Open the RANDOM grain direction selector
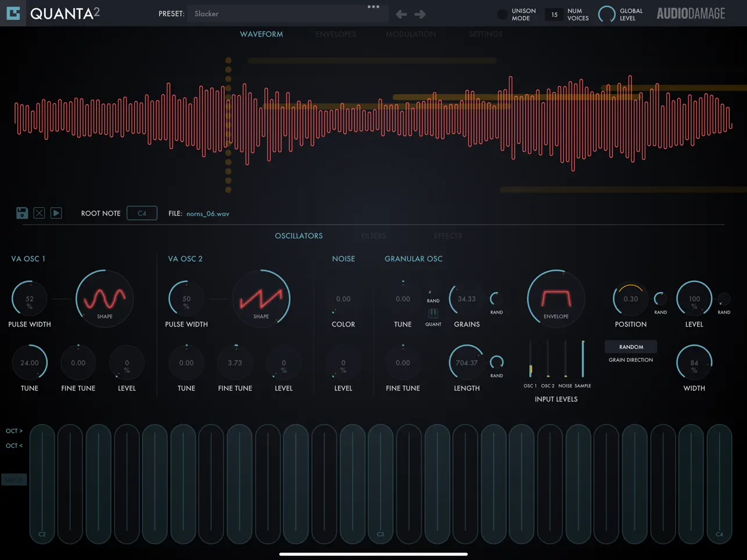The height and width of the screenshot is (560, 747). 631,346
